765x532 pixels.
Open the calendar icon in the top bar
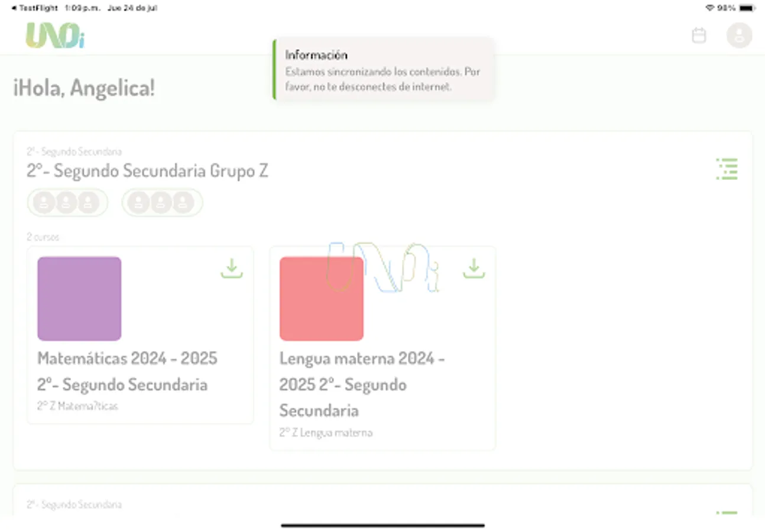[x=699, y=35]
